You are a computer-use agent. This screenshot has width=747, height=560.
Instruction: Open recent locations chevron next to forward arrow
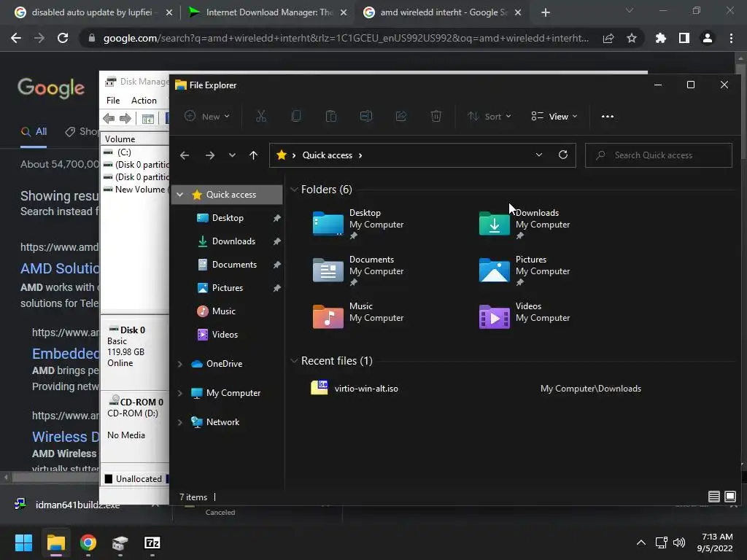[x=232, y=155]
